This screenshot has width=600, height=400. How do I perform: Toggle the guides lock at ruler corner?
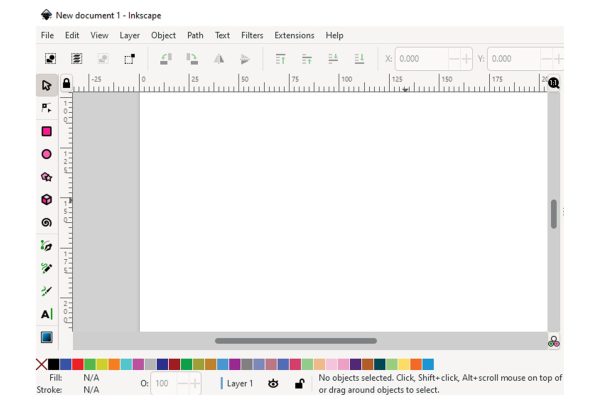pyautogui.click(x=66, y=84)
